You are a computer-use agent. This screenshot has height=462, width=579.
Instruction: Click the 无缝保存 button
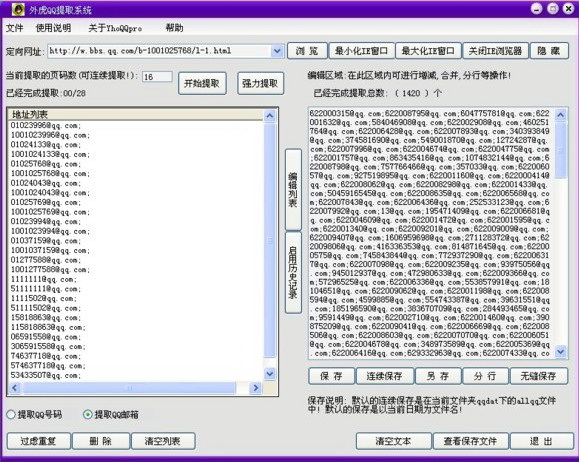538,376
